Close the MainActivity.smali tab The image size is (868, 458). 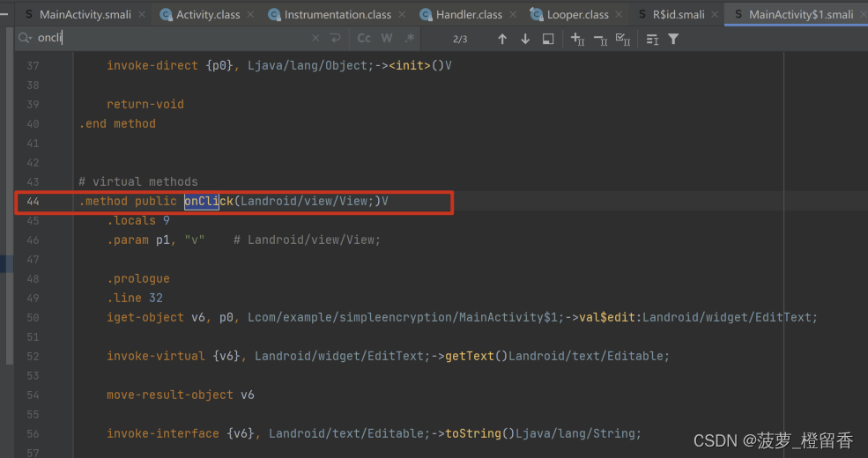142,14
